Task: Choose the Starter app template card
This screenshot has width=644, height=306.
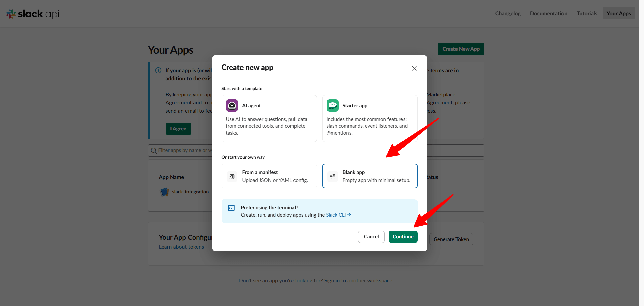Action: click(x=370, y=119)
